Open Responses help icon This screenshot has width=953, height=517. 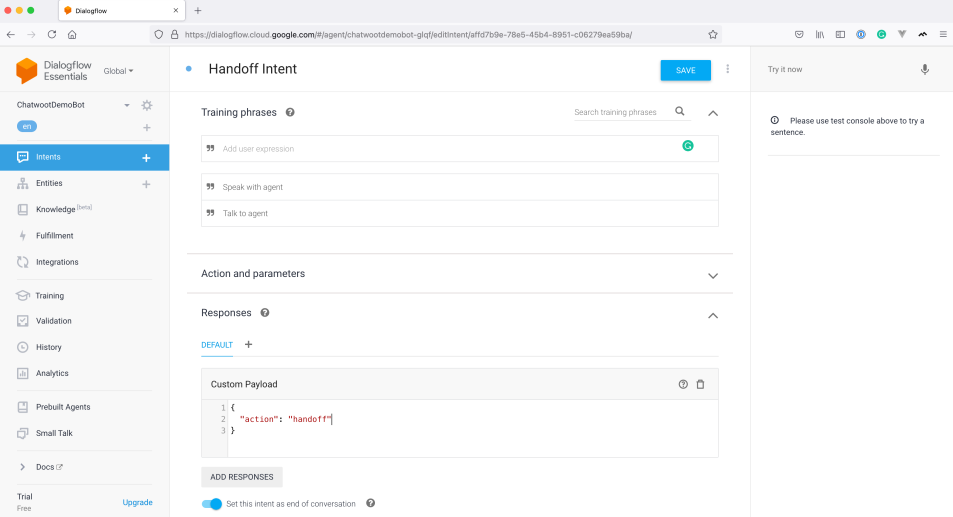coord(264,313)
